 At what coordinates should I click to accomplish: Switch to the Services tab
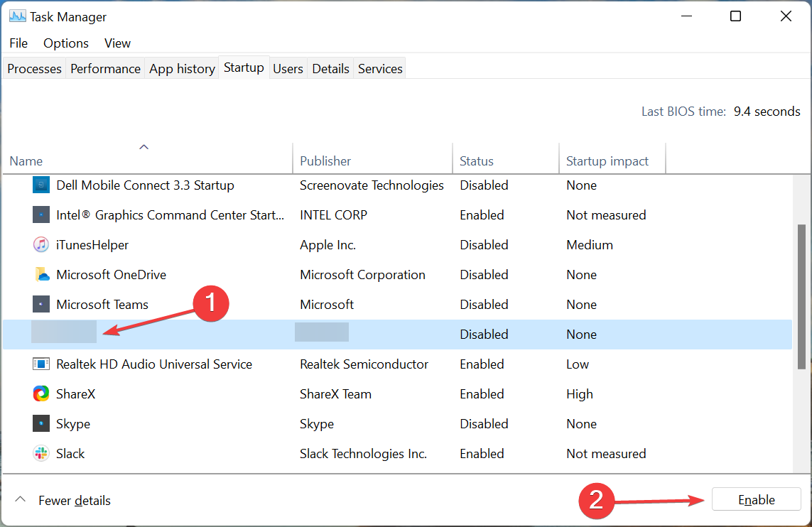coord(380,68)
